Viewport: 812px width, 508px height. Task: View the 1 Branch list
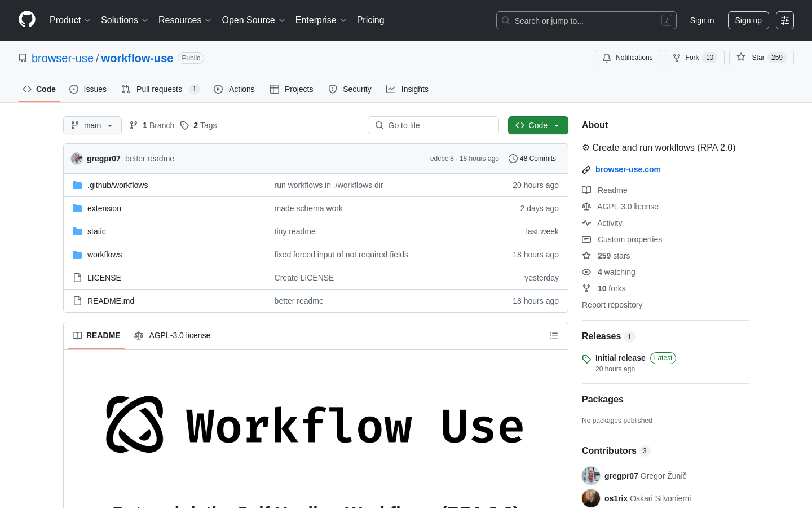click(152, 125)
